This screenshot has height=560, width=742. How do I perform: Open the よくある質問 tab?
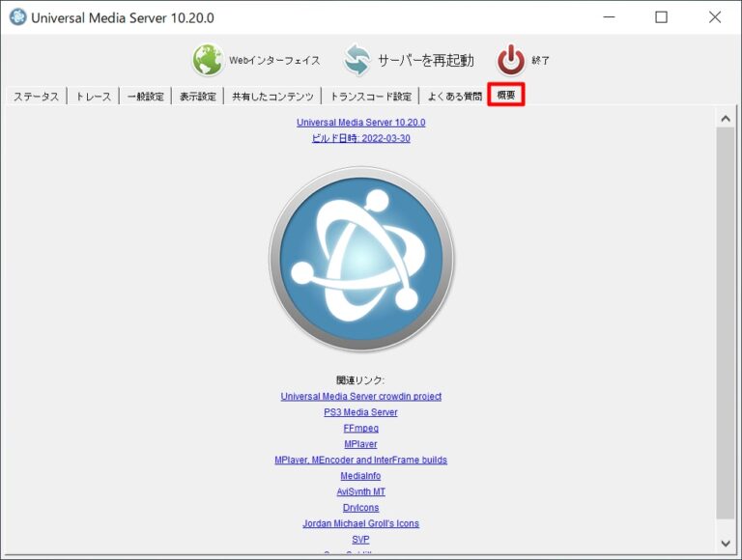(x=454, y=97)
